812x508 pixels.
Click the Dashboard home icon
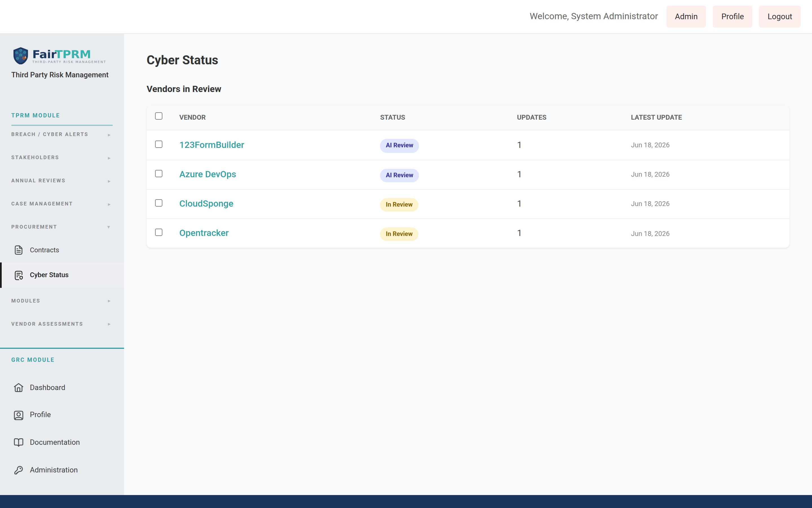coord(18,388)
